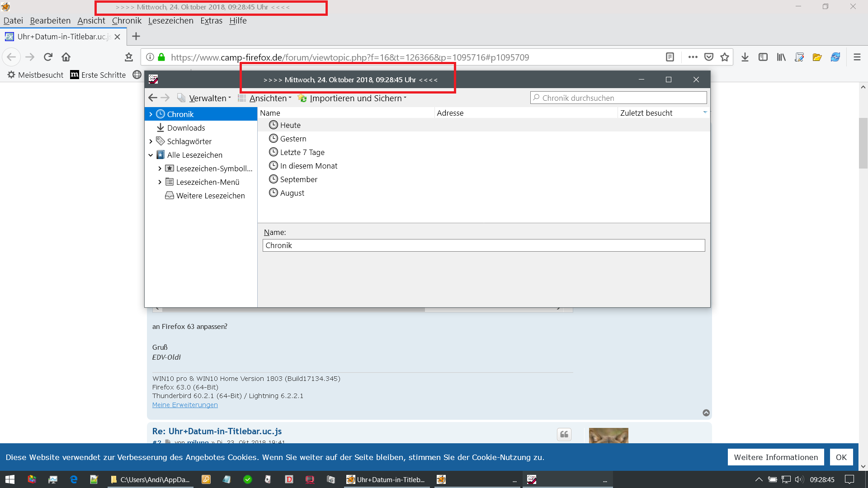Open the Library icon in toolbar
This screenshot has height=488, width=868.
point(781,57)
